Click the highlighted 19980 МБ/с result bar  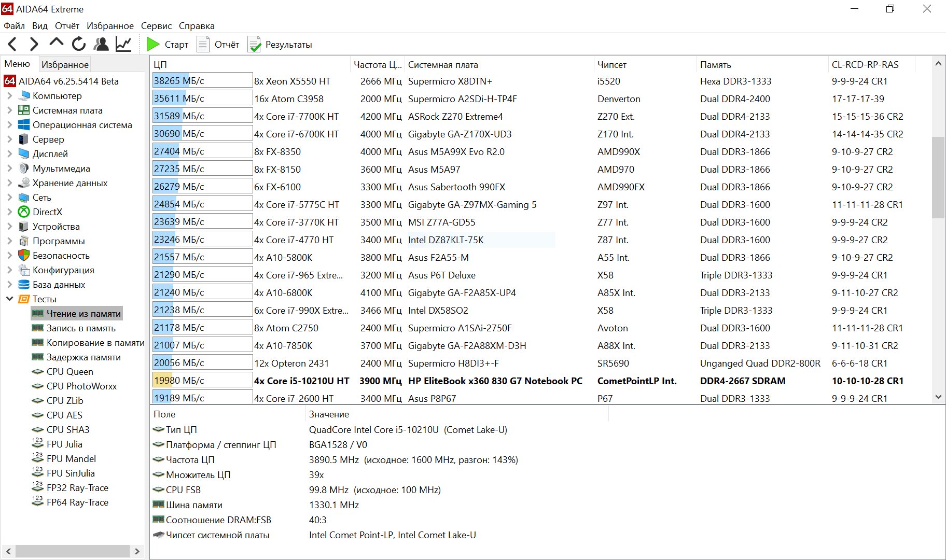coord(202,381)
